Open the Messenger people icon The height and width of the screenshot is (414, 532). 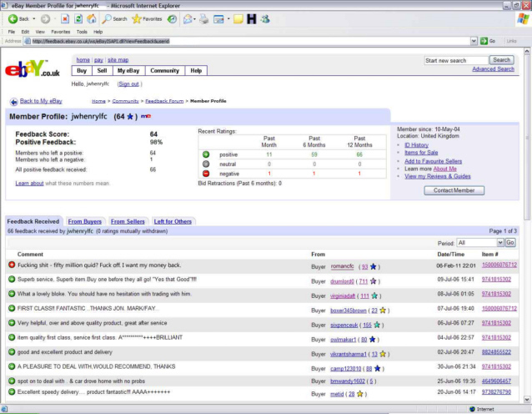click(265, 19)
